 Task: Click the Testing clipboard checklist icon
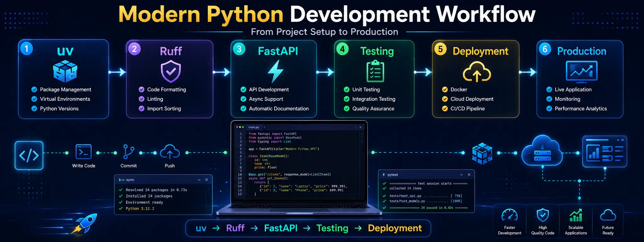tap(375, 71)
